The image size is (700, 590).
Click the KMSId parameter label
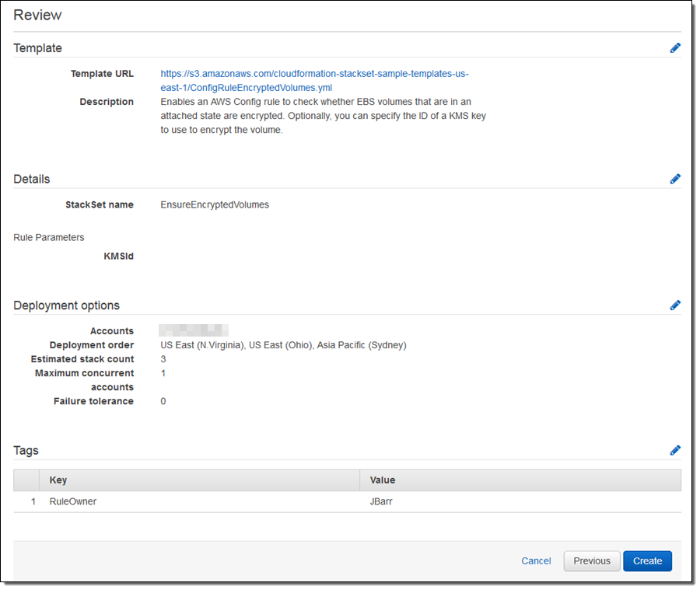pyautogui.click(x=118, y=256)
